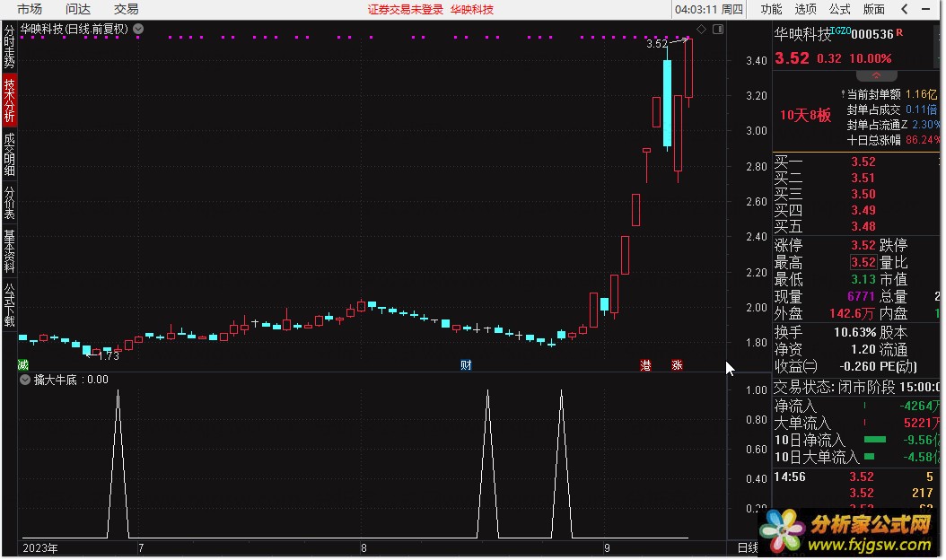Image resolution: width=946 pixels, height=560 pixels.
Task: Click the green 减 marker
Action: pos(23,364)
